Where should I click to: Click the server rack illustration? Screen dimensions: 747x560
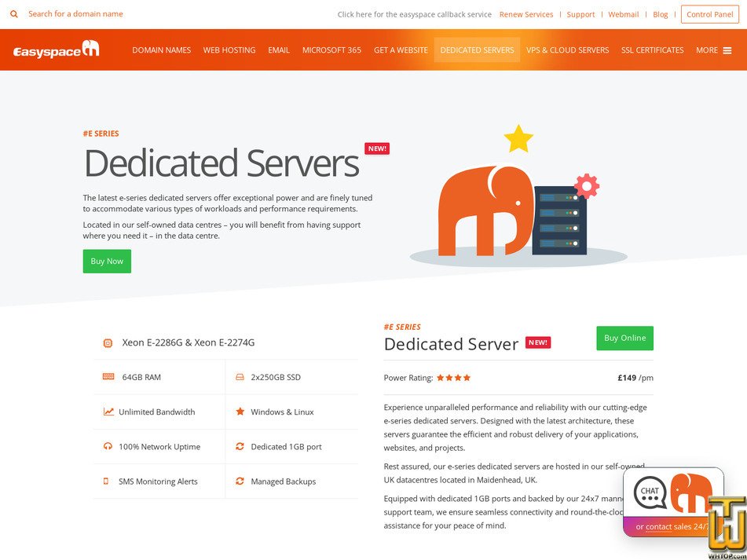click(x=559, y=221)
